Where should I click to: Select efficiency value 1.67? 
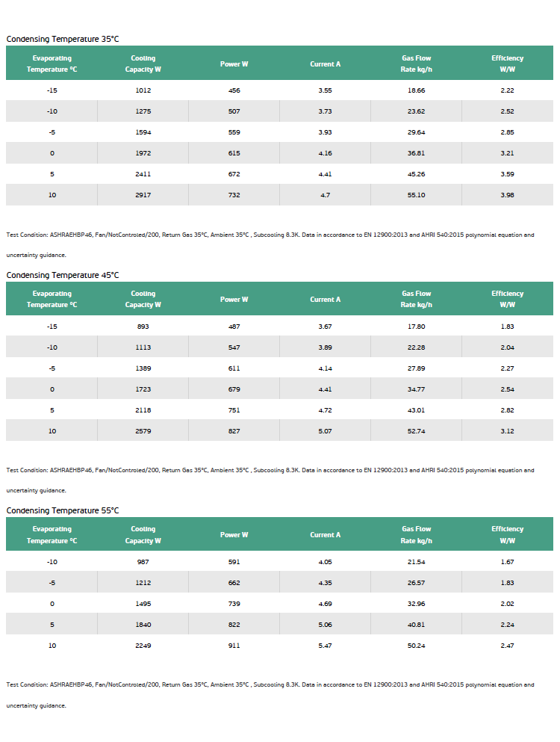(507, 562)
